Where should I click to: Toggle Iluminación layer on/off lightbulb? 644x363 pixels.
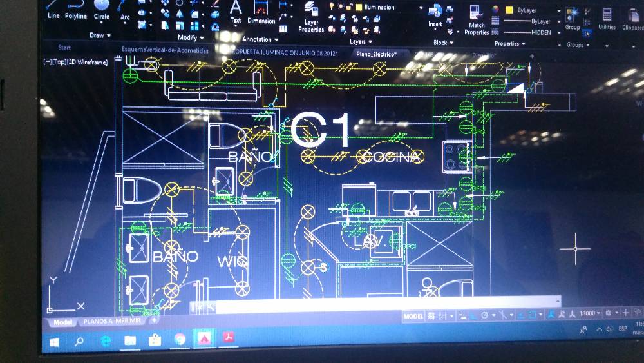332,6
